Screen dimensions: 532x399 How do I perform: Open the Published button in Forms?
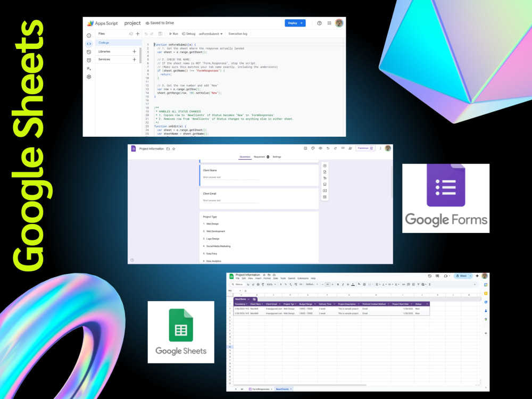[x=365, y=148]
